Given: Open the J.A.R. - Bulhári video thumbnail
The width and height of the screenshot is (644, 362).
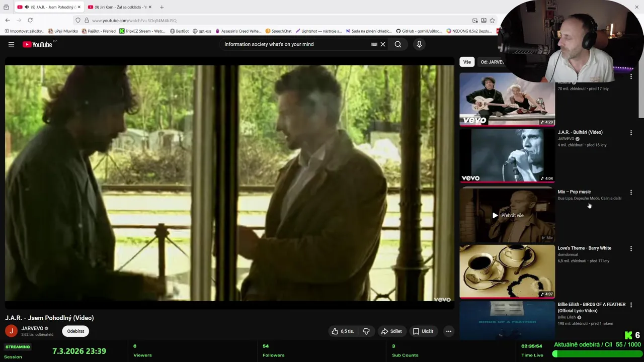Looking at the screenshot, I should click(x=507, y=155).
